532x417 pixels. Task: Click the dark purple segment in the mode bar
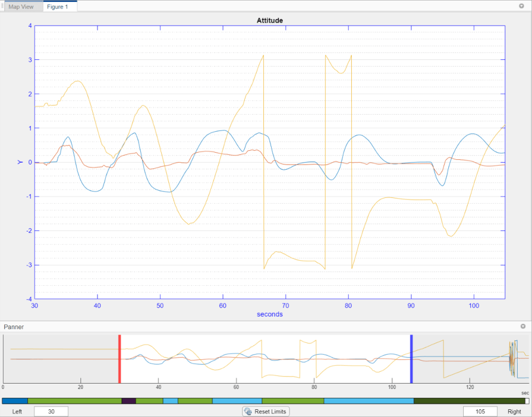coord(129,401)
